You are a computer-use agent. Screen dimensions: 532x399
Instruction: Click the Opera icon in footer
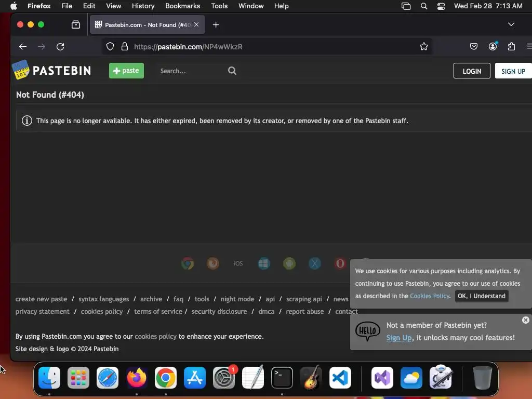point(340,263)
